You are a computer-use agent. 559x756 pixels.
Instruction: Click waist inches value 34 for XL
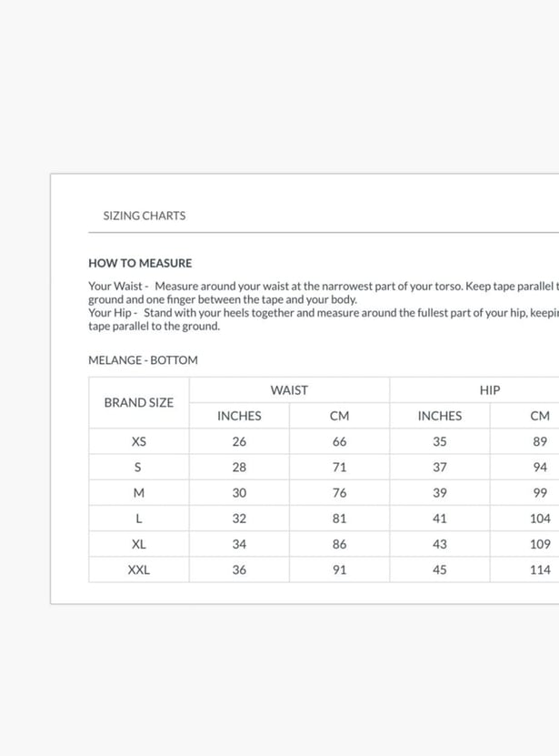point(239,544)
